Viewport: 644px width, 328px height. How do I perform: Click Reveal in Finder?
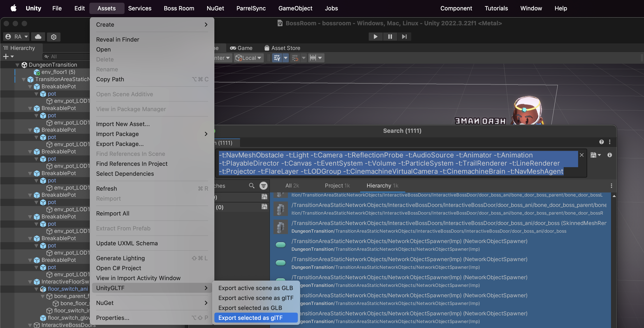pos(152,40)
